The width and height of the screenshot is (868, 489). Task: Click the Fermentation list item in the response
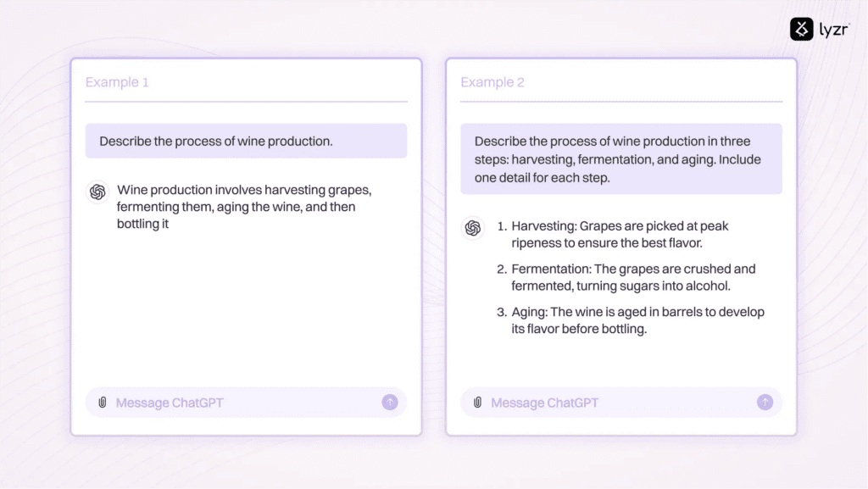point(626,277)
